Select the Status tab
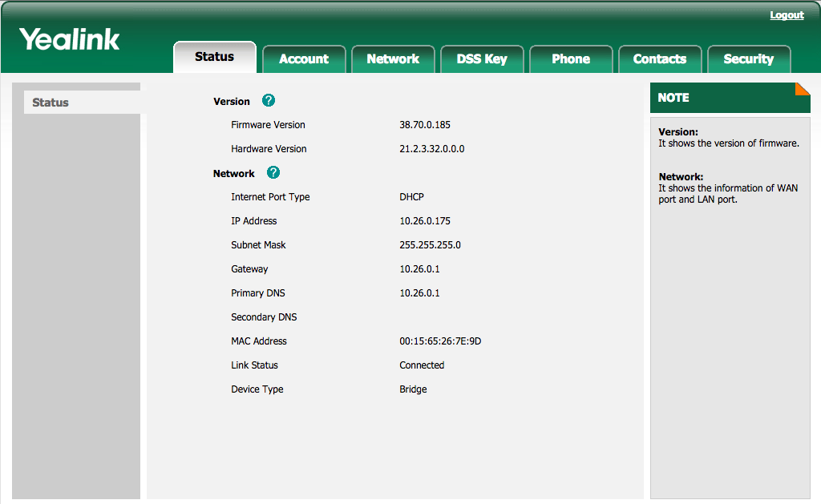 215,57
